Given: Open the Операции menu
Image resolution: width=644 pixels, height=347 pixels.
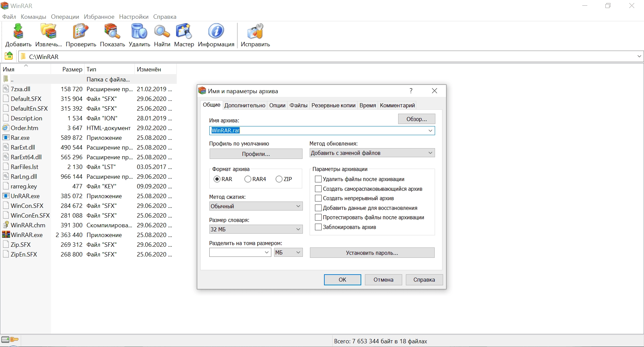Looking at the screenshot, I should pos(65,16).
